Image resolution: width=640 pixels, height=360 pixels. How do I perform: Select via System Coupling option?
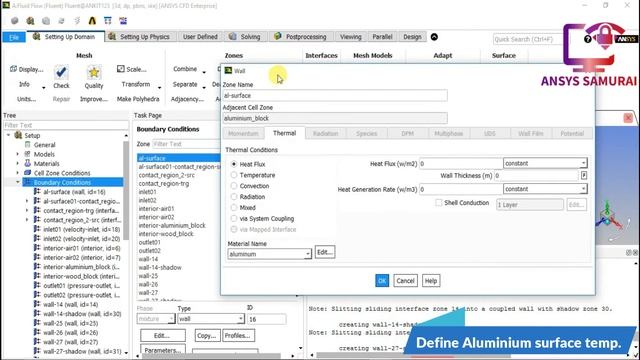tap(233, 218)
